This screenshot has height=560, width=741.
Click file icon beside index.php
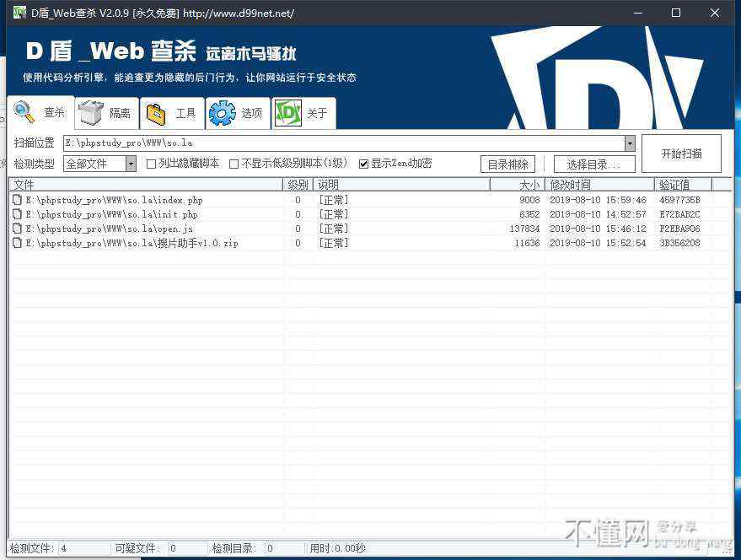coord(17,200)
